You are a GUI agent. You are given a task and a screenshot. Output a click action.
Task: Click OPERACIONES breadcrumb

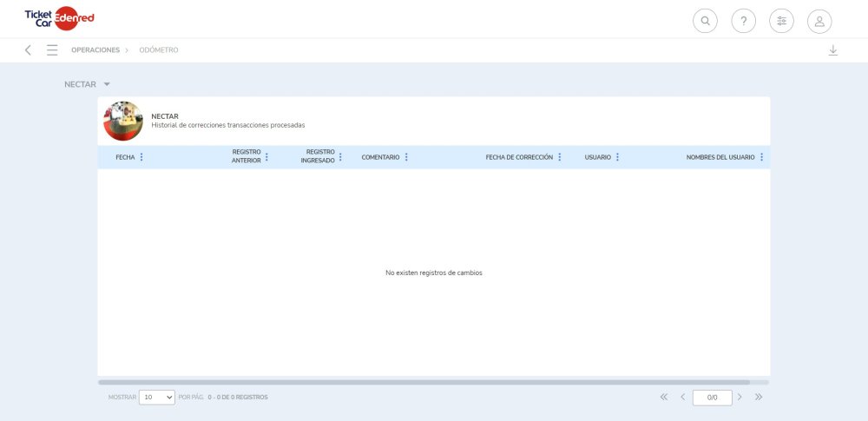coord(95,49)
